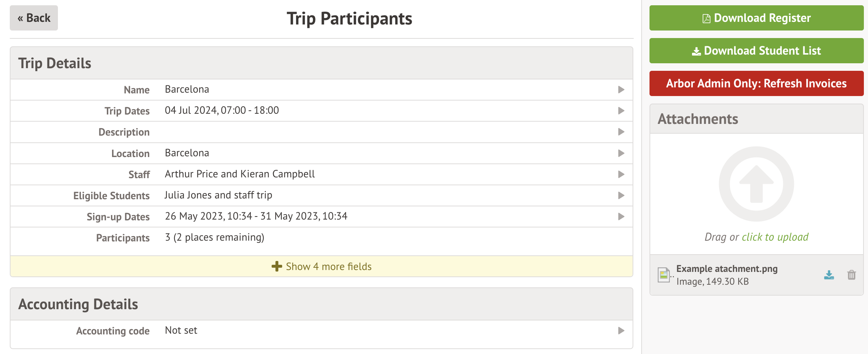Click the upload arrow circle icon
This screenshot has height=354, width=868.
click(756, 184)
